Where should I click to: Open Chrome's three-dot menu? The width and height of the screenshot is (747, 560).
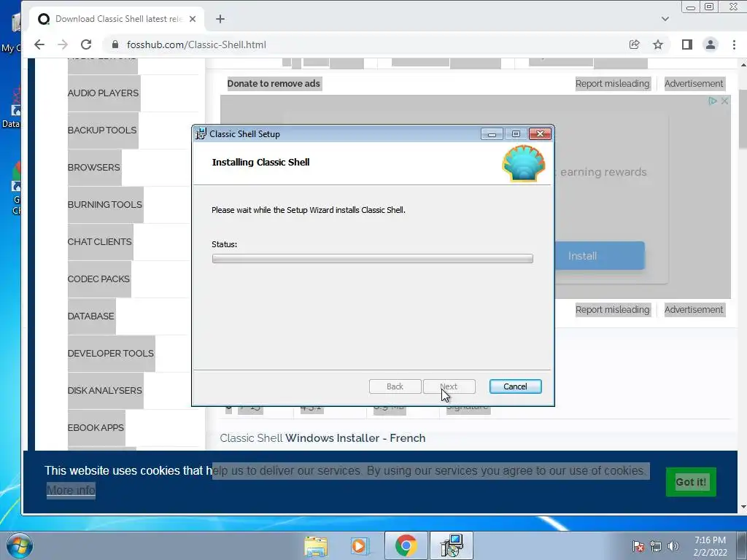pos(734,44)
